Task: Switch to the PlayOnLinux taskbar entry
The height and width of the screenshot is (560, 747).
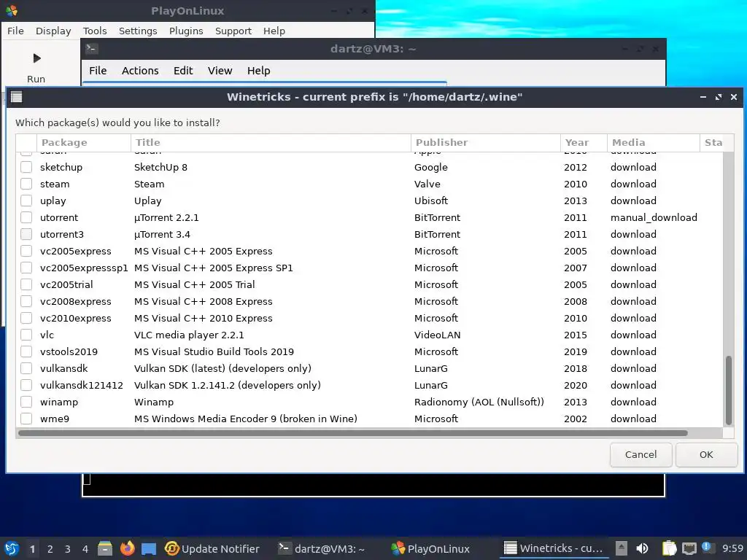Action: click(x=430, y=548)
